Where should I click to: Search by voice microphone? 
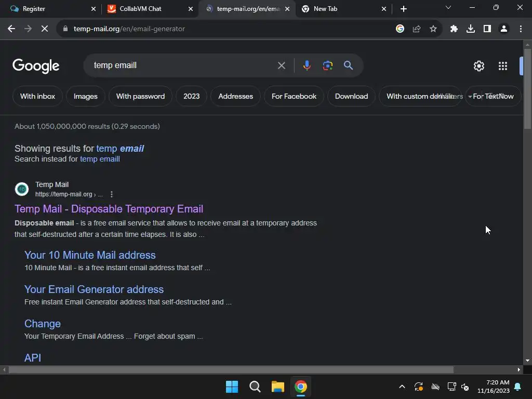click(307, 65)
